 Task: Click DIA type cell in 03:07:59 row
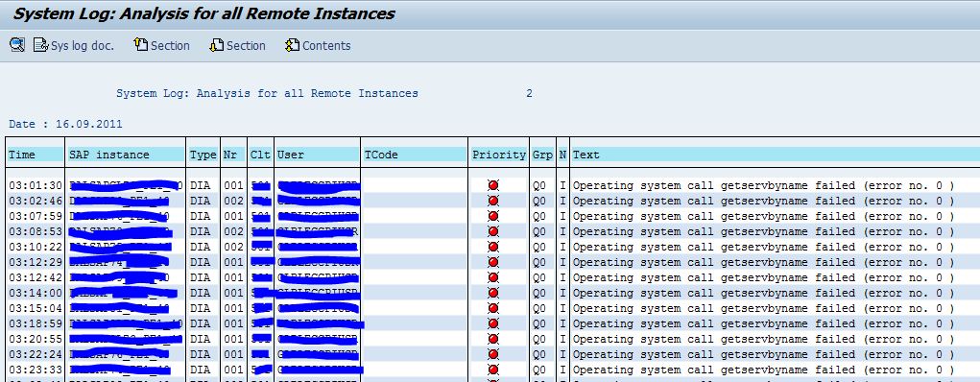(200, 216)
